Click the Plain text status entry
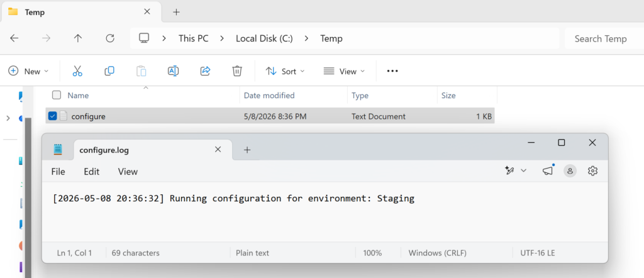This screenshot has width=644, height=278. 252,253
